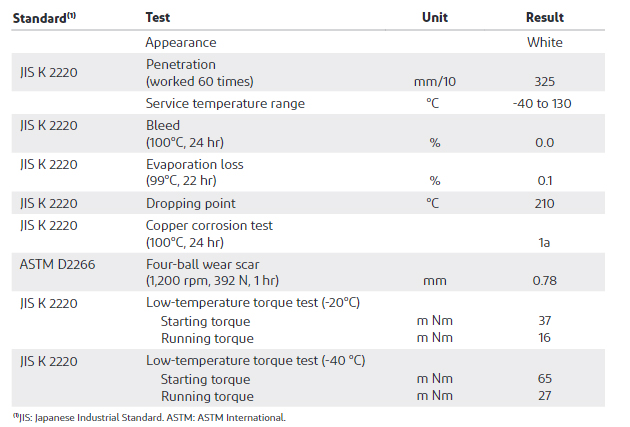Select the -40 to 130 value

pyautogui.click(x=542, y=104)
